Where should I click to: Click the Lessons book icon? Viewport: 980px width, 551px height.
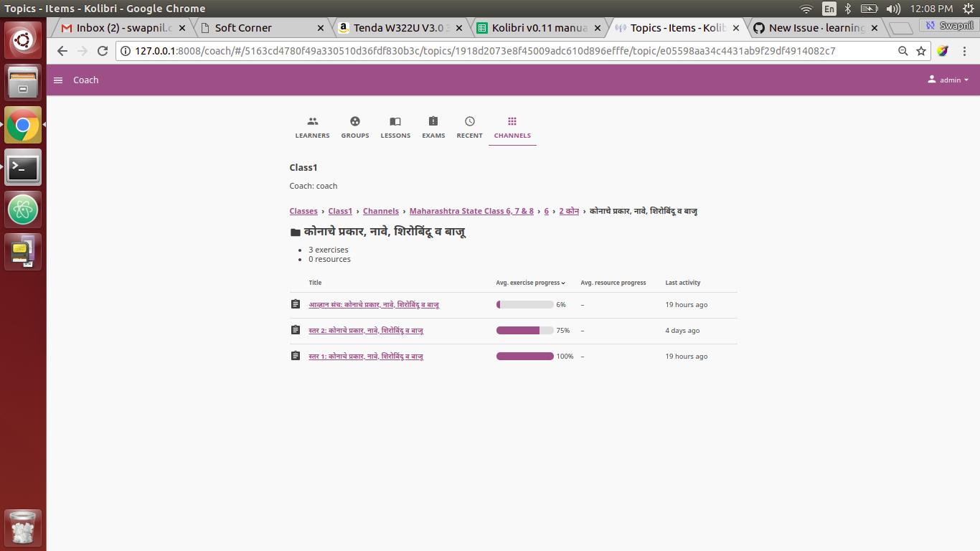pos(395,122)
